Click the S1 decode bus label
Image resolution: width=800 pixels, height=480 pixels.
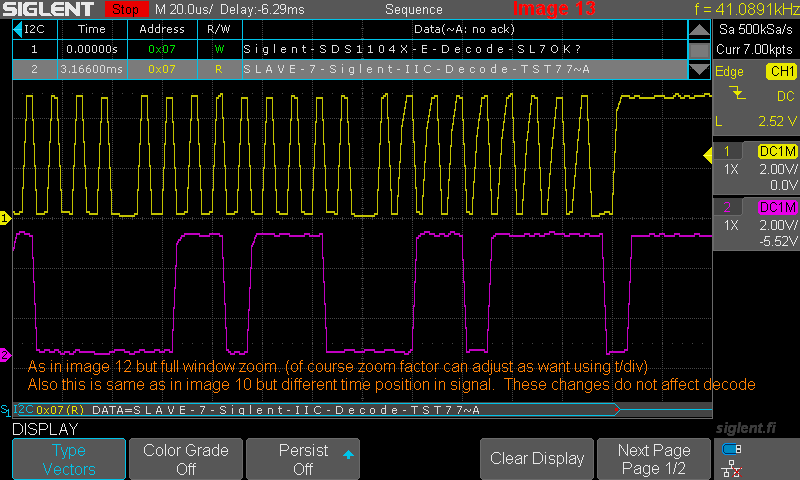pos(5,410)
